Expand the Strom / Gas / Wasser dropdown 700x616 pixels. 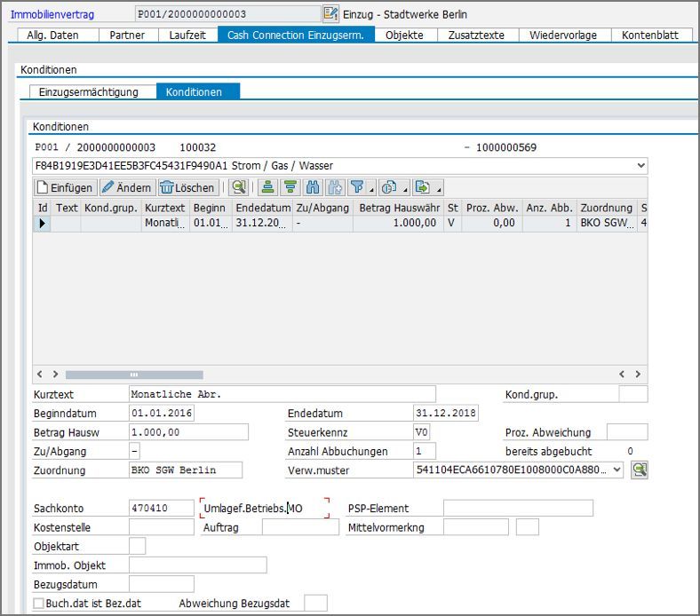pyautogui.click(x=641, y=166)
